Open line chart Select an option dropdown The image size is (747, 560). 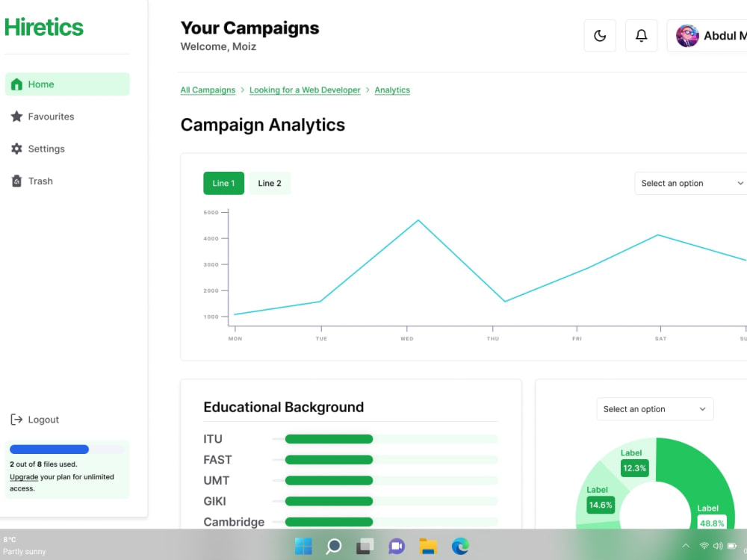[692, 184]
